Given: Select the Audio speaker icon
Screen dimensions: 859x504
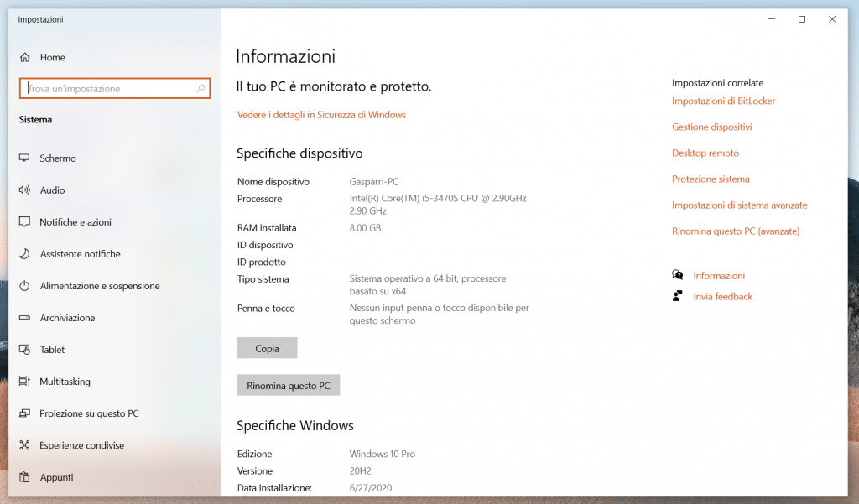Looking at the screenshot, I should pos(24,190).
